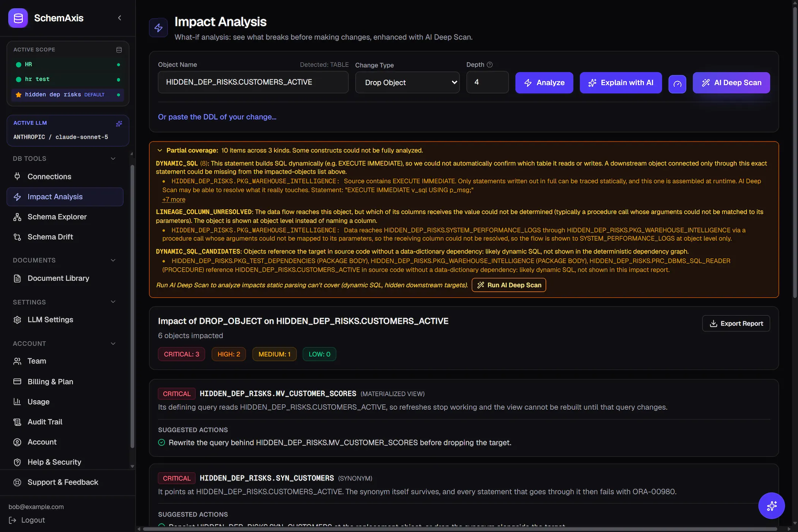This screenshot has height=532, width=798.
Task: Click the Schema Drift branch icon
Action: tap(17, 237)
